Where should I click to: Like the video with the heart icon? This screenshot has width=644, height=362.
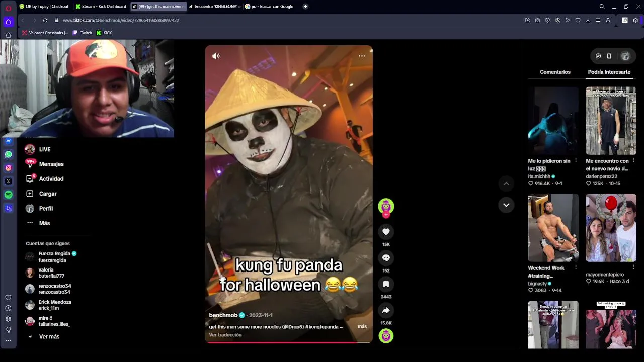(386, 232)
